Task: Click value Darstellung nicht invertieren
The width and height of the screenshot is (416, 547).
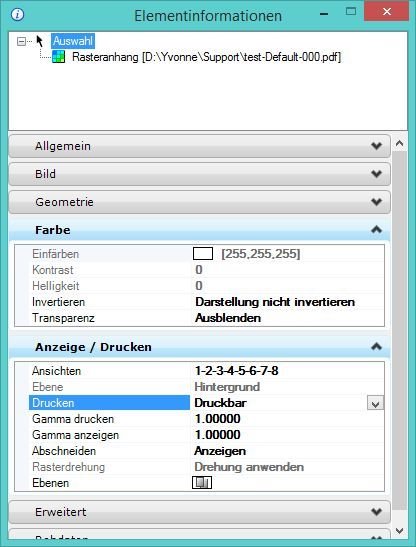Action: [x=275, y=302]
